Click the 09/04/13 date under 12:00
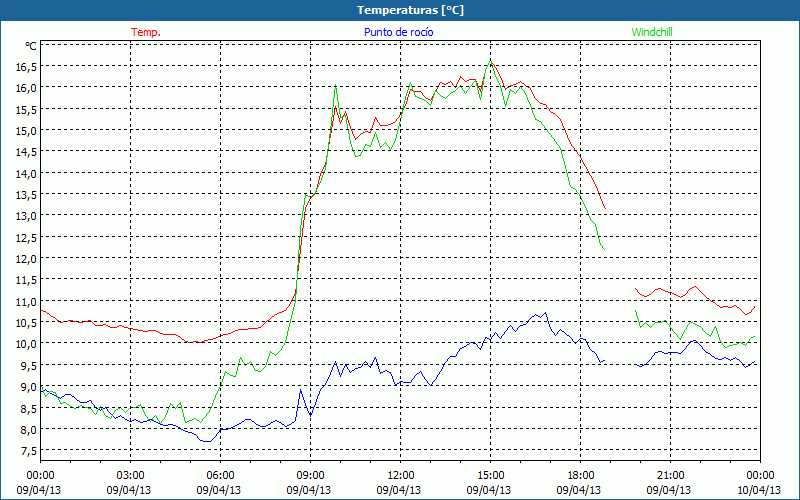Image resolution: width=800 pixels, height=500 pixels. pyautogui.click(x=399, y=490)
